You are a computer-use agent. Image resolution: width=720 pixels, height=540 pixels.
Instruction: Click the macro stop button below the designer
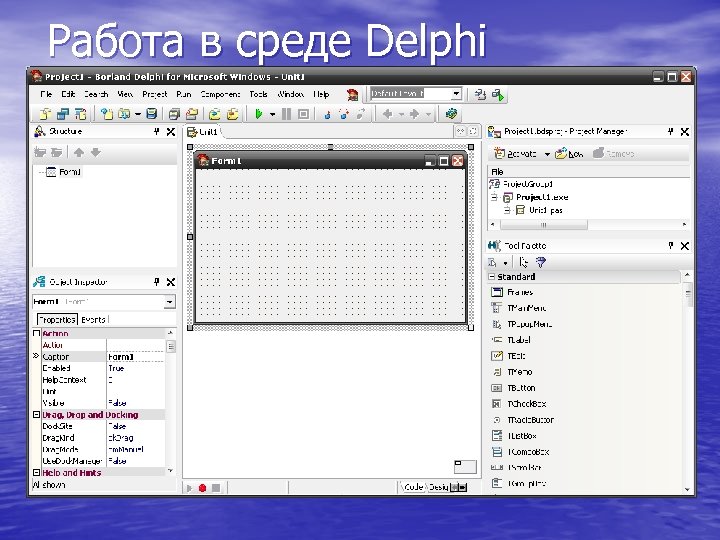(x=216, y=488)
